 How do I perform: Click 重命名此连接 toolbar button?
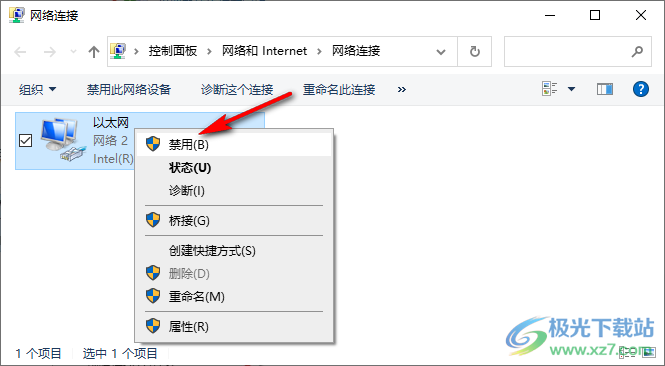339,89
